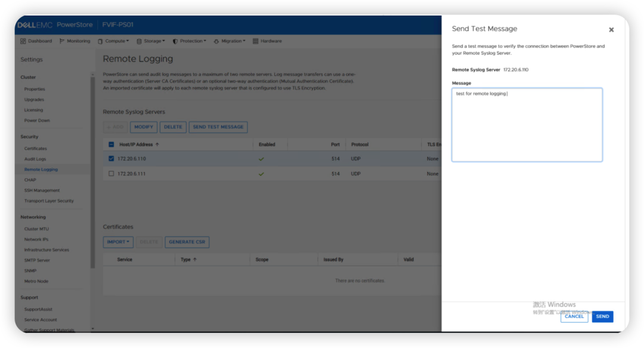Close the Send Test Message panel

pos(611,30)
